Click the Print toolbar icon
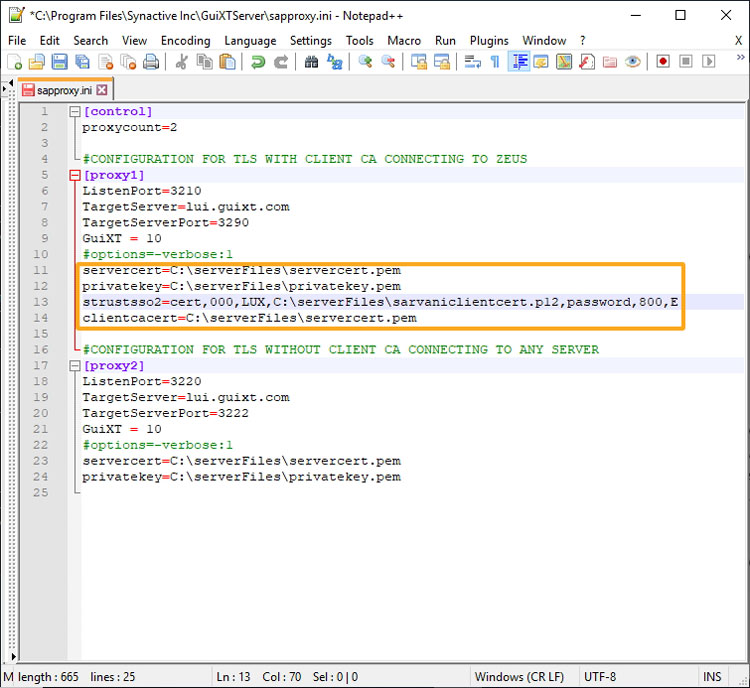 click(x=150, y=62)
